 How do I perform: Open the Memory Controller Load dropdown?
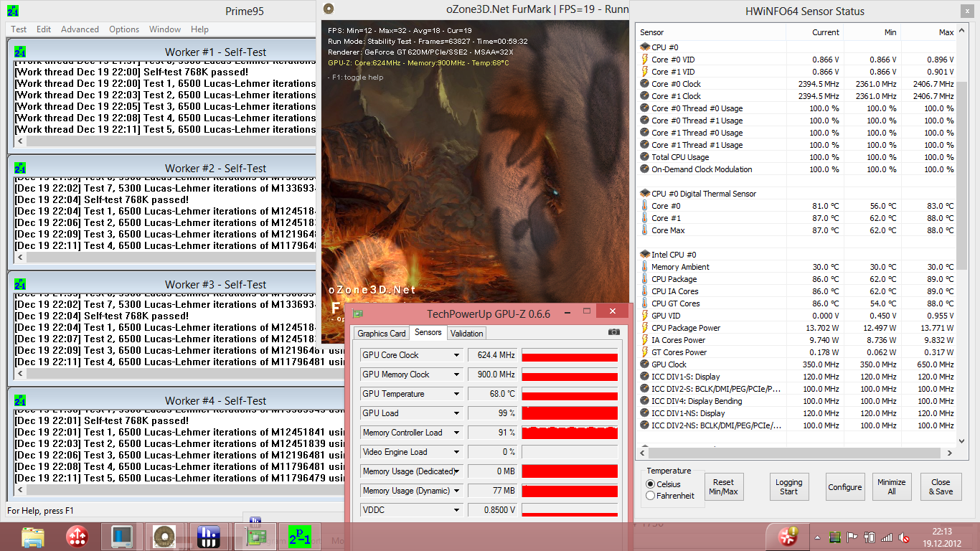(x=456, y=433)
